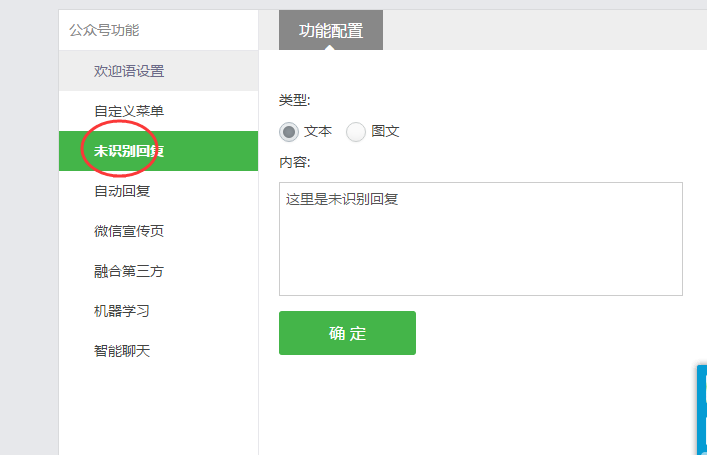Switch to the 功能配置 tab
Image resolution: width=707 pixels, height=455 pixels.
pyautogui.click(x=331, y=30)
